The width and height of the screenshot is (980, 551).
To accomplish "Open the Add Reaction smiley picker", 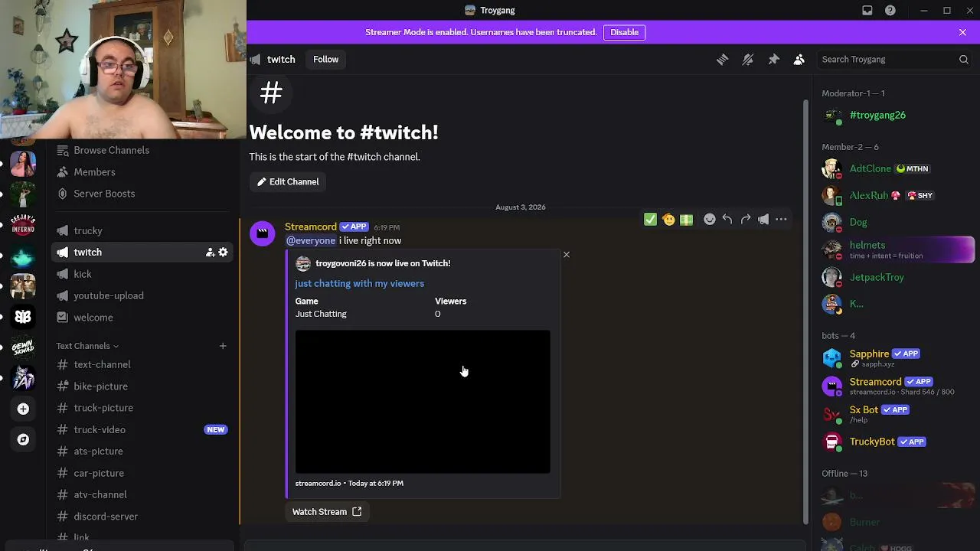I will pyautogui.click(x=710, y=220).
